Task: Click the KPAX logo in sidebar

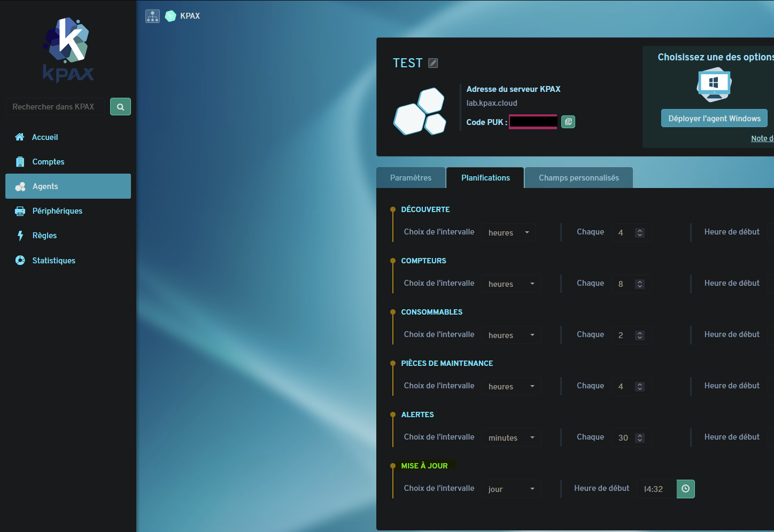Action: 68,50
